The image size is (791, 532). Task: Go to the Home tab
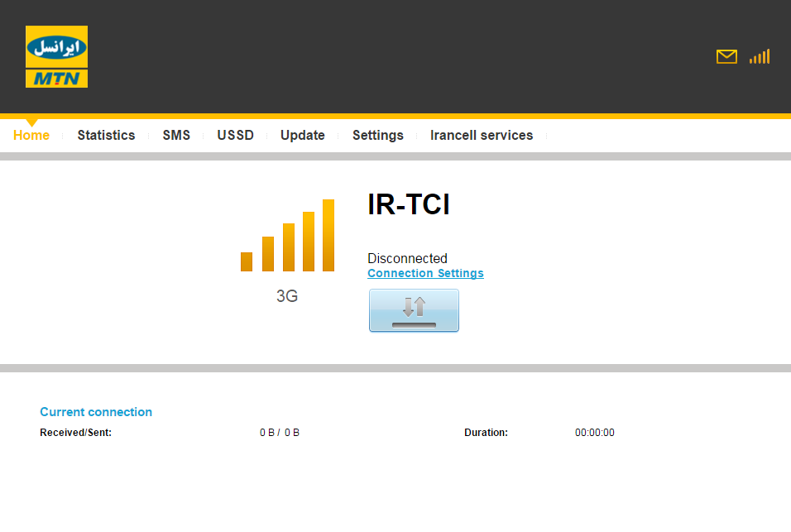tap(31, 135)
